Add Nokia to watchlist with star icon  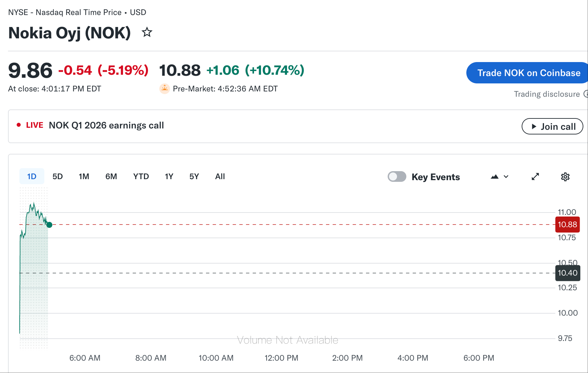147,32
